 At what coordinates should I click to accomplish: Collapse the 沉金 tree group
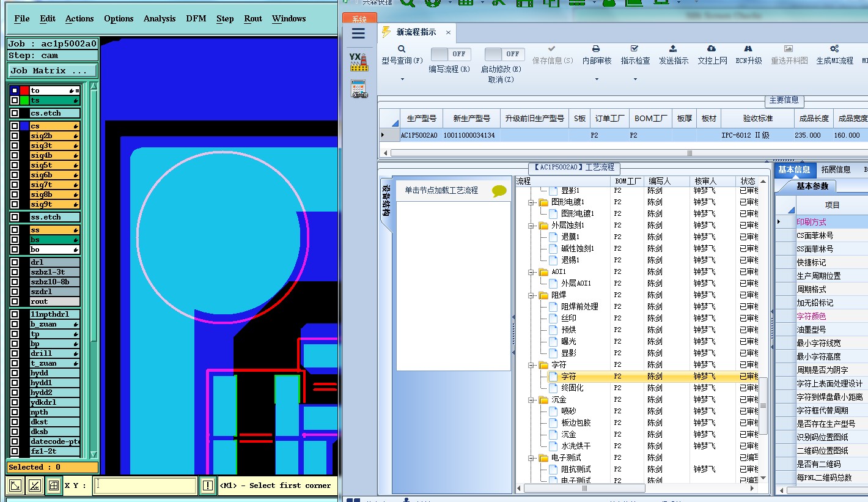click(x=532, y=399)
